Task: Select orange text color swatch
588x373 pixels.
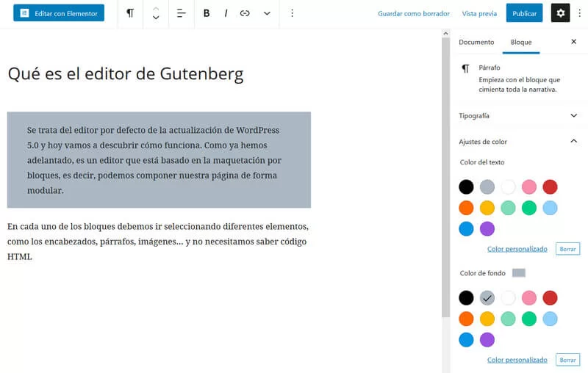Action: click(x=466, y=208)
